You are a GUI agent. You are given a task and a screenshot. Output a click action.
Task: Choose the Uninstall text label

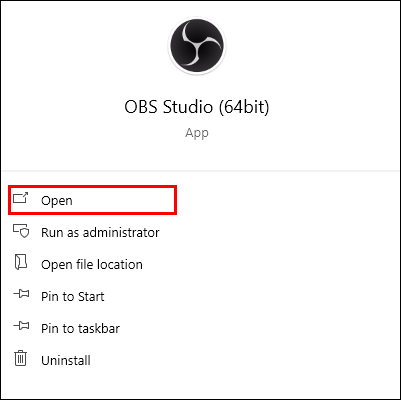click(66, 361)
